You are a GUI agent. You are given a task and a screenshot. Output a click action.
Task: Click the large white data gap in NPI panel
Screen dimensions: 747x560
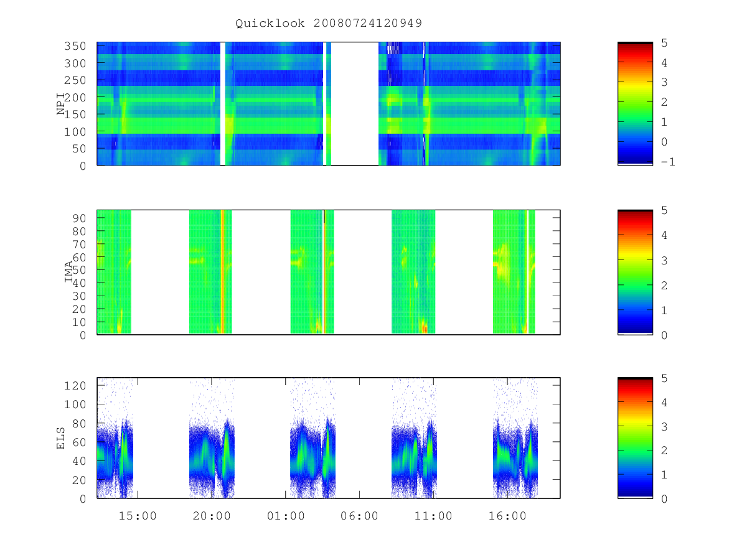coord(355,103)
